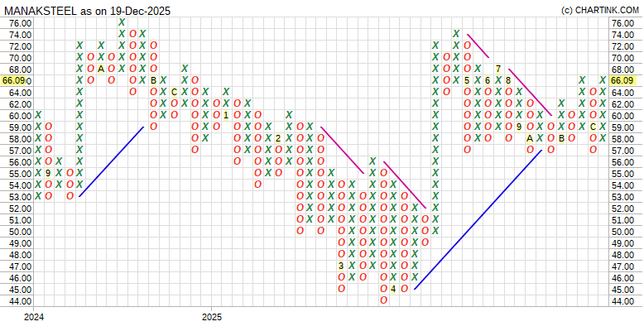Click the month marker labeled 8
Screen dimensions: 644x331
(508, 80)
